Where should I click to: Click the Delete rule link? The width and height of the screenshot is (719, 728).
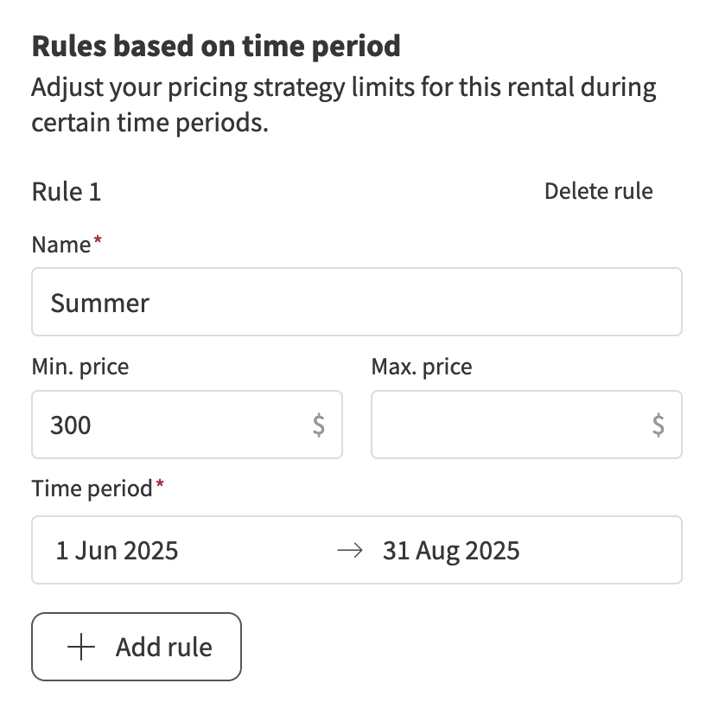[598, 191]
